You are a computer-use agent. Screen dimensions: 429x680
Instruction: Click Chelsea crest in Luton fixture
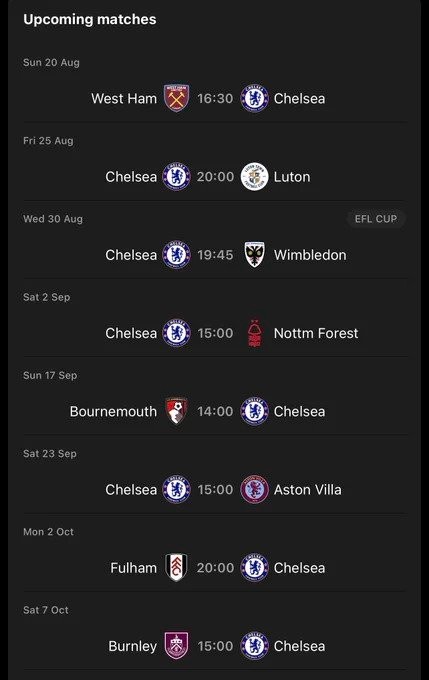[x=177, y=177]
